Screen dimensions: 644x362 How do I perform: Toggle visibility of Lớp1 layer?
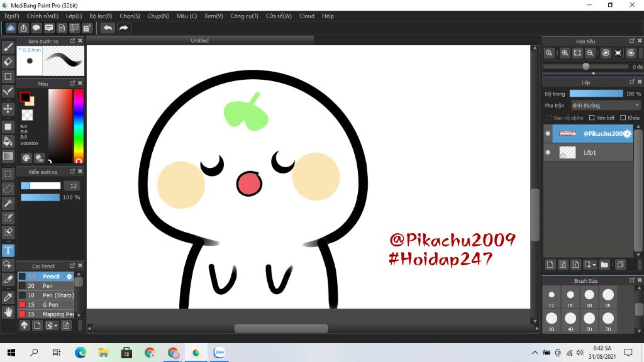click(x=548, y=152)
